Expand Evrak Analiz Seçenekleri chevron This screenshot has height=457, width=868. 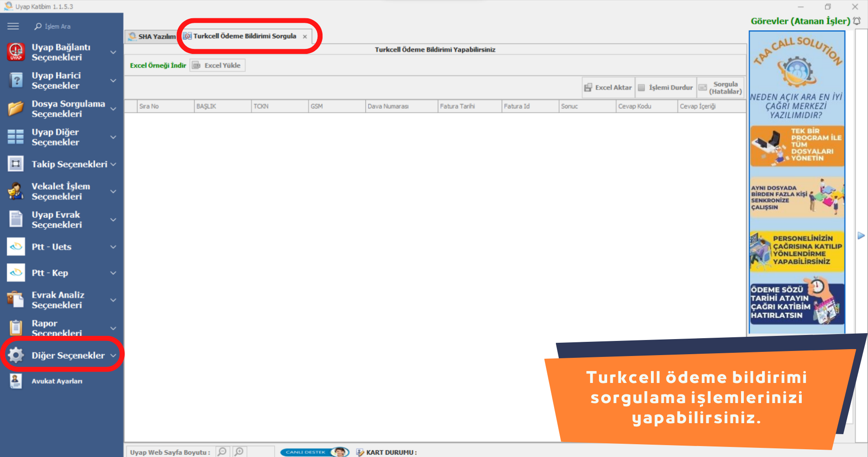pos(113,300)
